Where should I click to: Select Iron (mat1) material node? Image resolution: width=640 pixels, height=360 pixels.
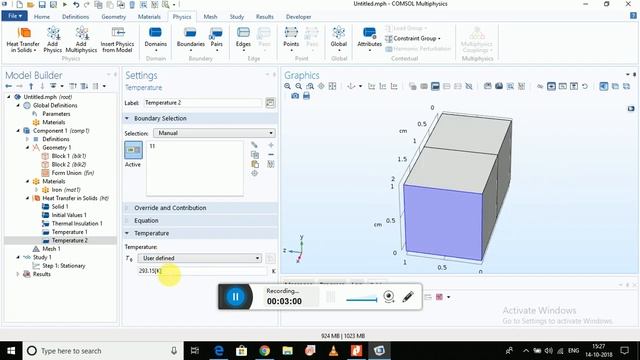pyautogui.click(x=66, y=190)
